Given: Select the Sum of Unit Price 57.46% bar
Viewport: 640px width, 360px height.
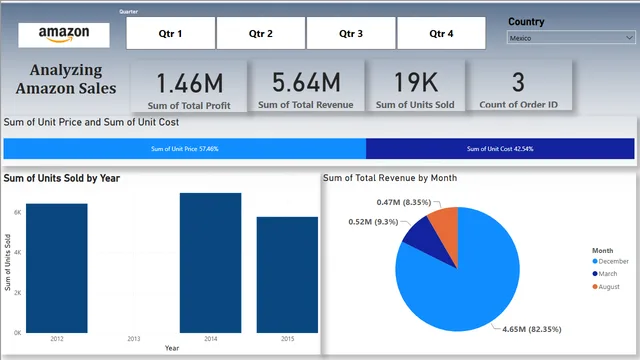Looking at the screenshot, I should (x=185, y=149).
